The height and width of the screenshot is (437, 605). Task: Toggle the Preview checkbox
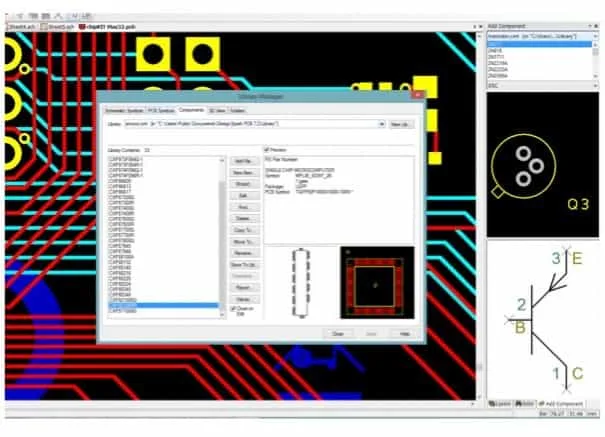coord(267,148)
